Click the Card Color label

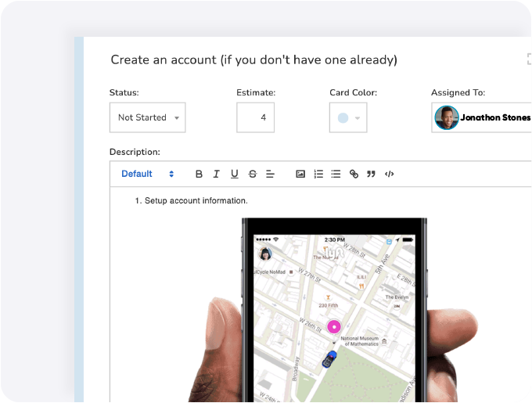click(x=353, y=92)
